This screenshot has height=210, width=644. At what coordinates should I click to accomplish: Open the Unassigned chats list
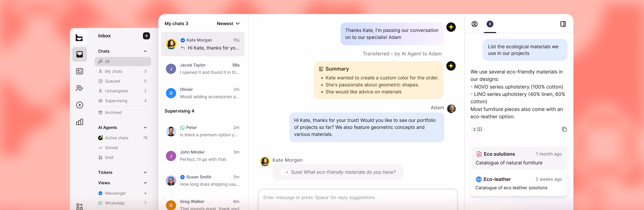point(123,91)
